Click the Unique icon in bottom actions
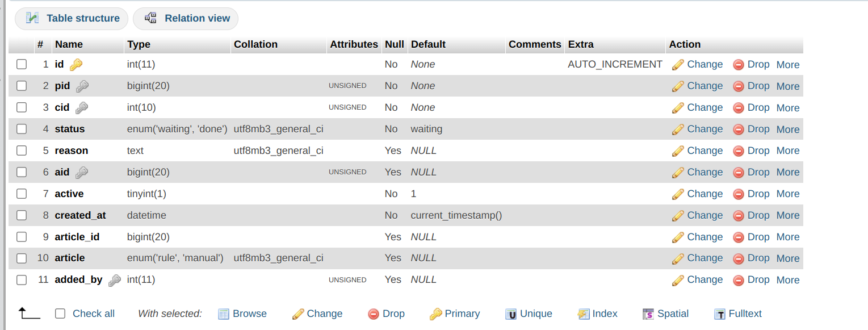This screenshot has height=330, width=868. pos(511,314)
